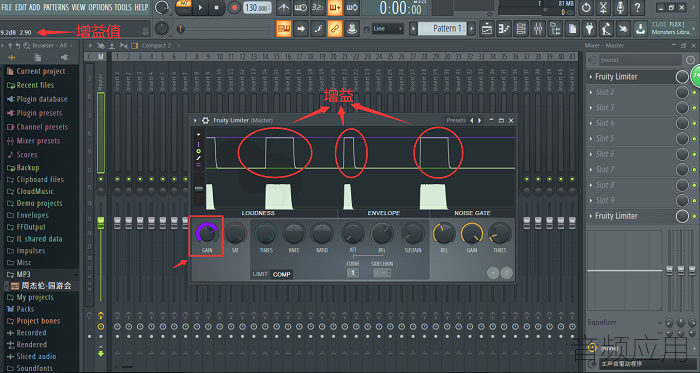Click the main pitch knob in toolbar
This screenshot has width=700, height=373.
coord(162,29)
